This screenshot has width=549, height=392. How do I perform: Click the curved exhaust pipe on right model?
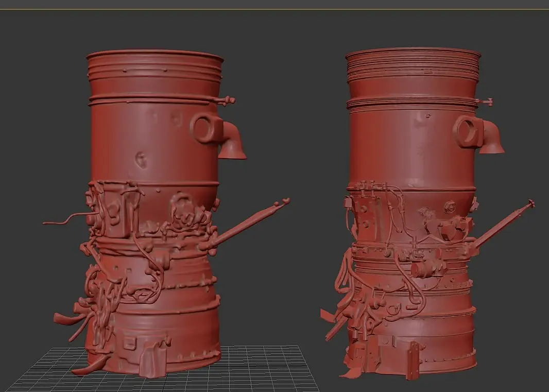[x=492, y=138]
